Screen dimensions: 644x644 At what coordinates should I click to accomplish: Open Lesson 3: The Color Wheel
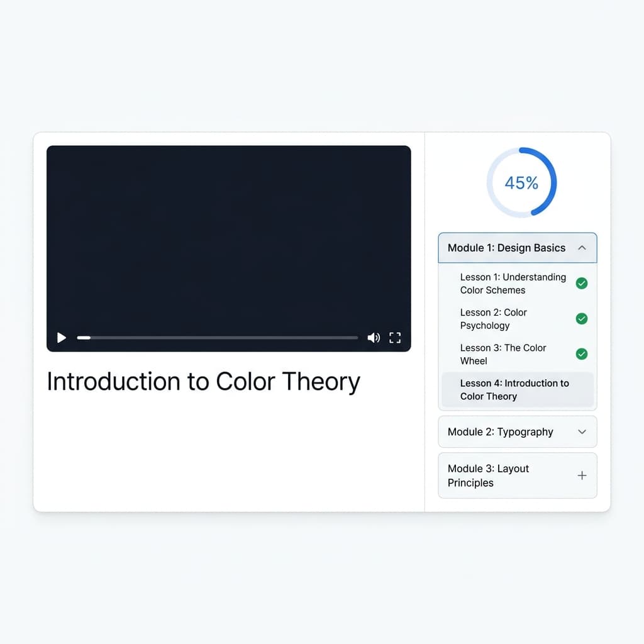[518, 354]
